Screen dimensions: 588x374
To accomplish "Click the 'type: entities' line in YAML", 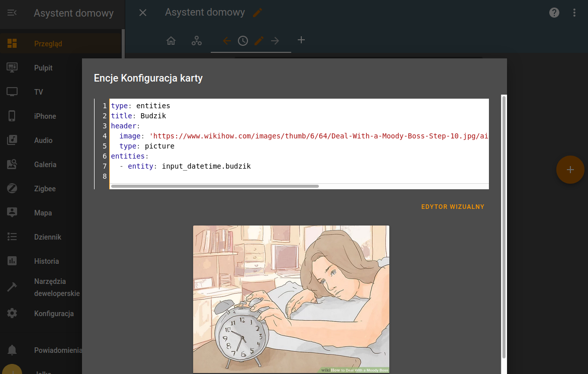I will [x=141, y=106].
